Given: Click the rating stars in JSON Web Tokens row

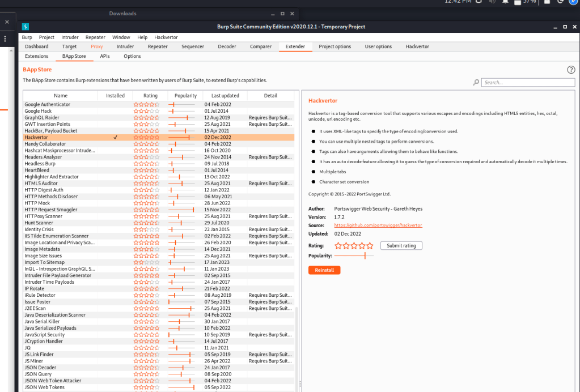Looking at the screenshot, I should point(146,387).
